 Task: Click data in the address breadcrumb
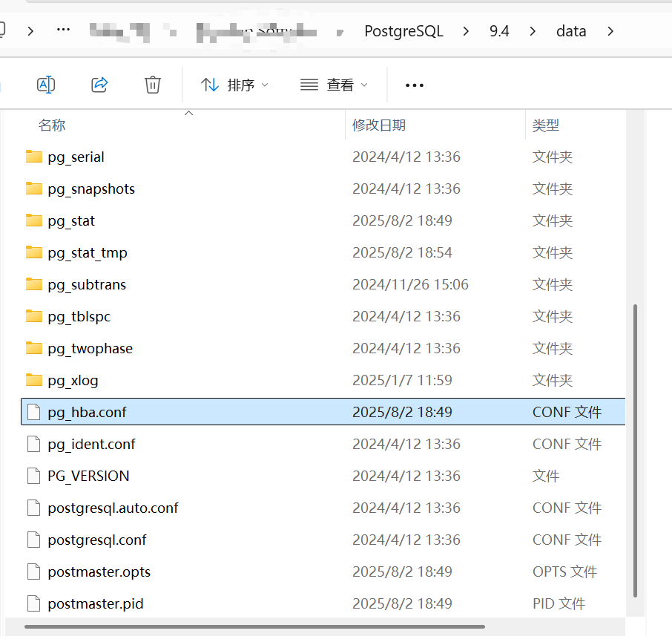click(571, 31)
